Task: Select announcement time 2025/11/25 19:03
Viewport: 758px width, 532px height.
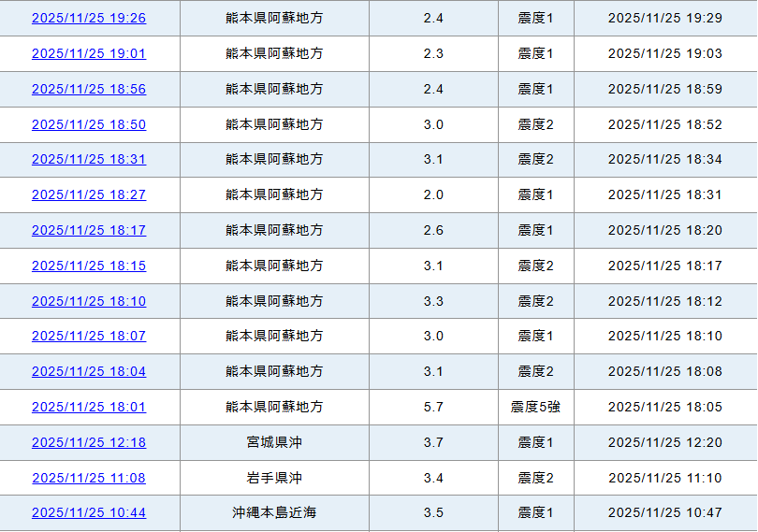Action: [665, 53]
